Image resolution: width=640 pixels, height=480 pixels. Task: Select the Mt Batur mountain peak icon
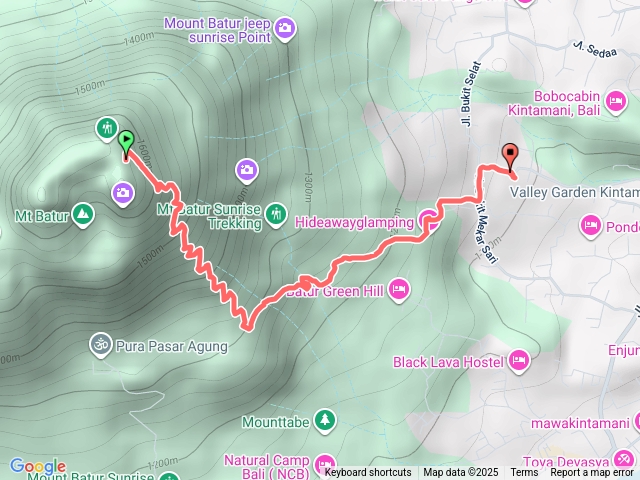click(83, 215)
